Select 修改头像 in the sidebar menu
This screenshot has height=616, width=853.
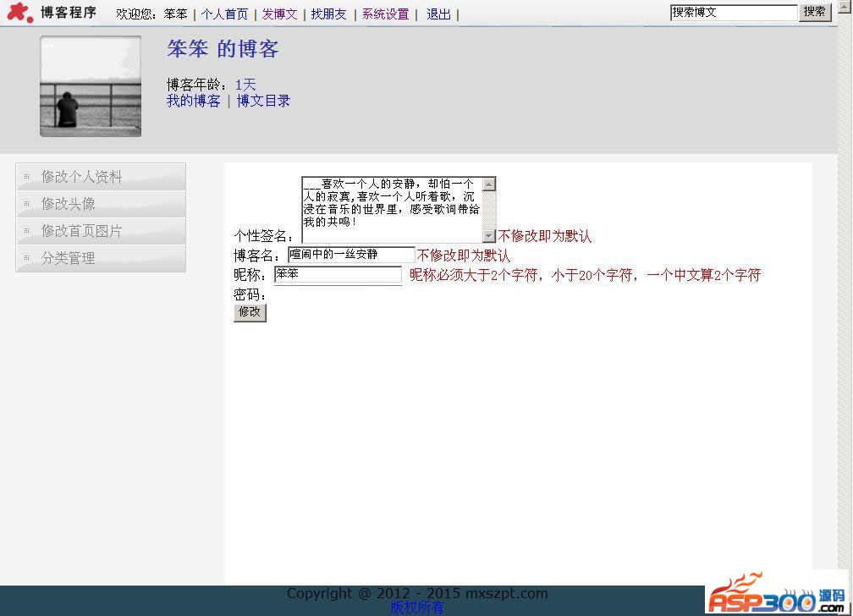[x=101, y=204]
